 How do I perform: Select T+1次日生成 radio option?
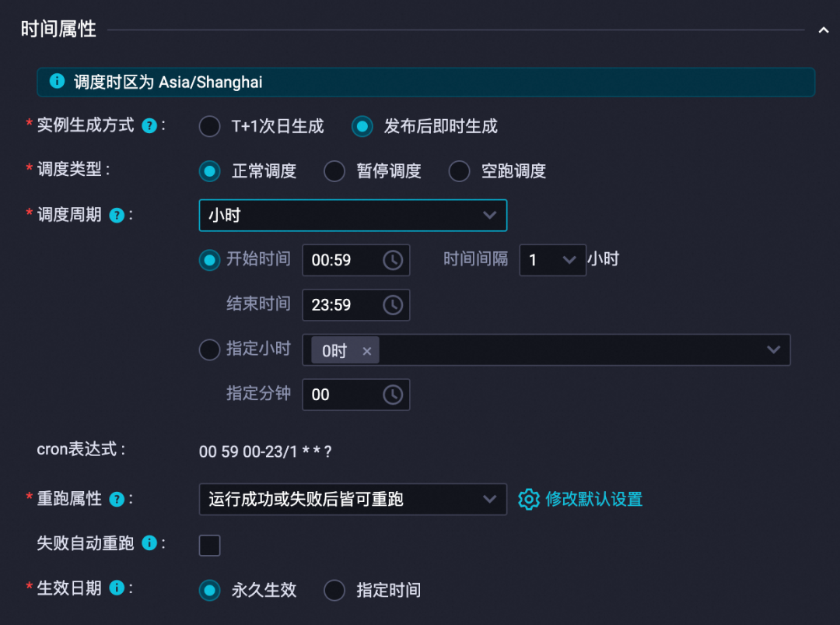pos(209,127)
